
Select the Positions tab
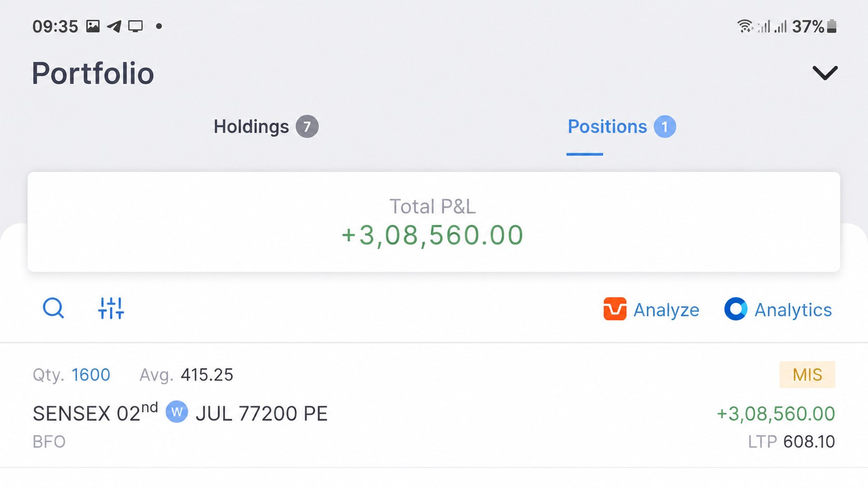[x=621, y=126]
